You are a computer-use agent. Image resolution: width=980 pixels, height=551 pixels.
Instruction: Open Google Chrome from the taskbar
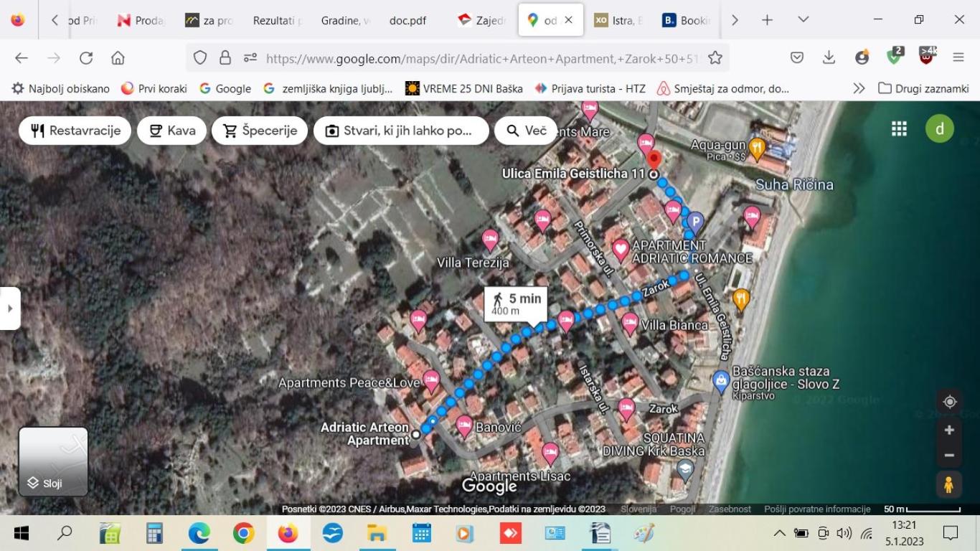244,533
